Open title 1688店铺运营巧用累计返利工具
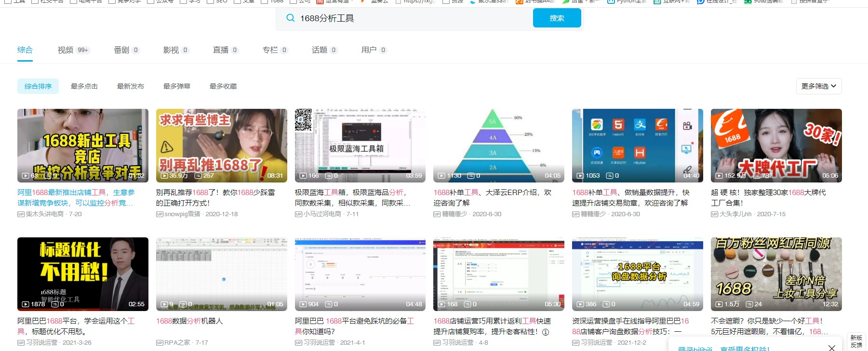The width and height of the screenshot is (868, 351). 492,326
